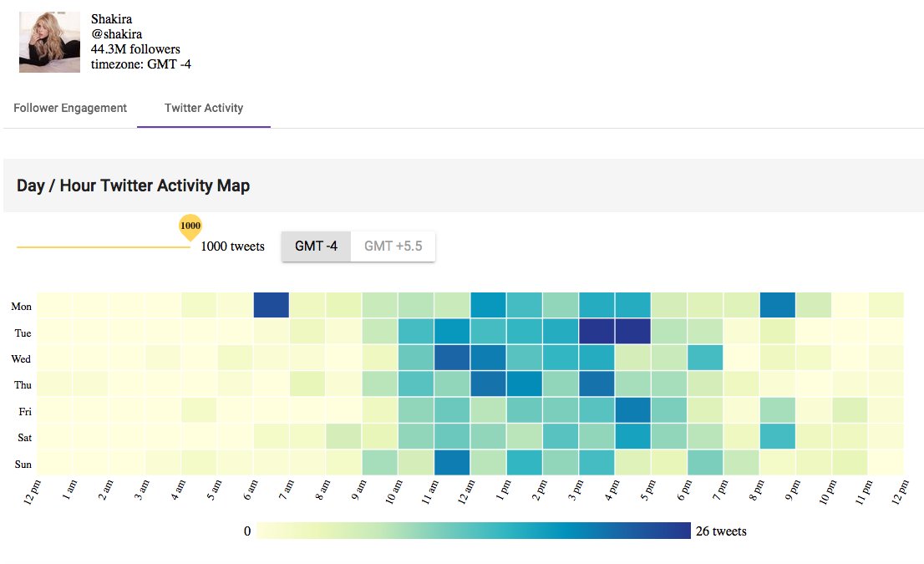This screenshot has width=924, height=564.
Task: Click the Thursday 3 pm blue cell
Action: (597, 384)
